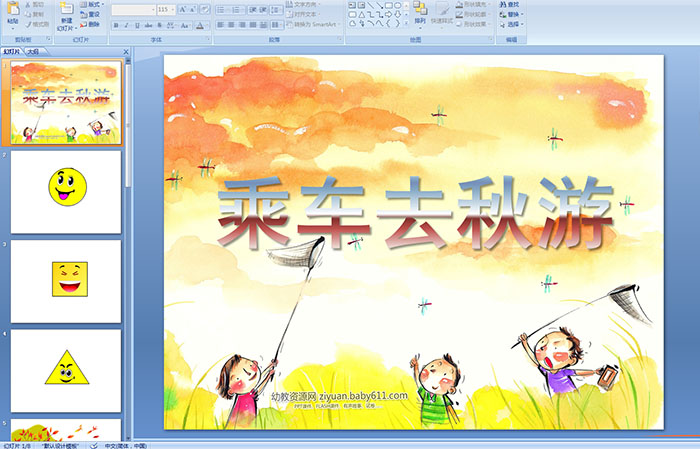
Task: Switch to the Outline (大纲) pane tab
Action: (33, 52)
